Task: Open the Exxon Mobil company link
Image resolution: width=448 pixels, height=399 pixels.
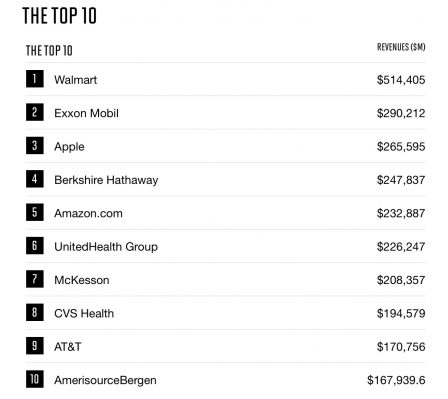Action: coord(86,113)
